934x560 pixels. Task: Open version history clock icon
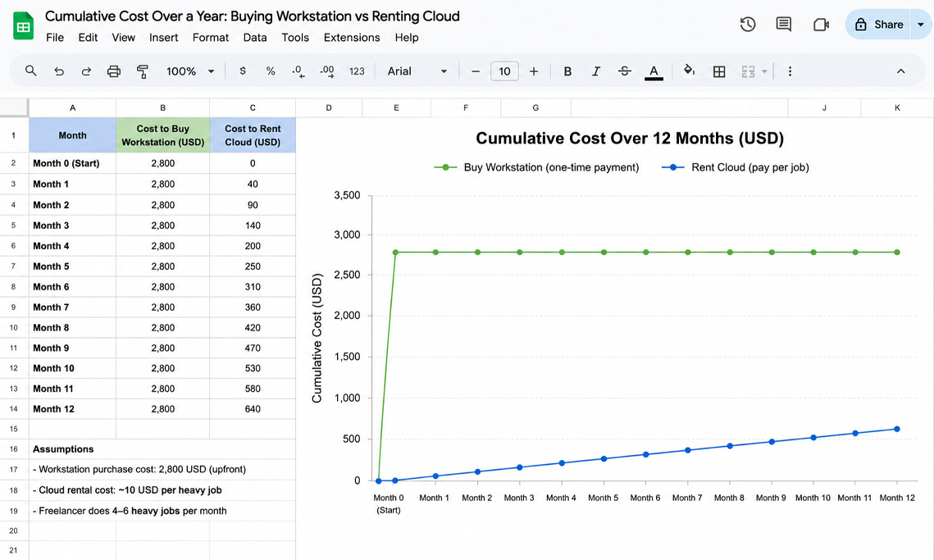pyautogui.click(x=748, y=25)
